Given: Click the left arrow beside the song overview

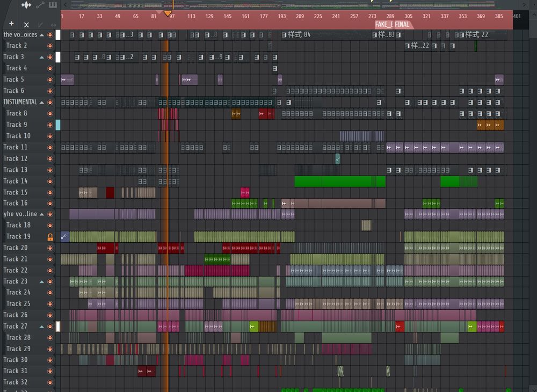Looking at the screenshot, I should click(x=66, y=5).
